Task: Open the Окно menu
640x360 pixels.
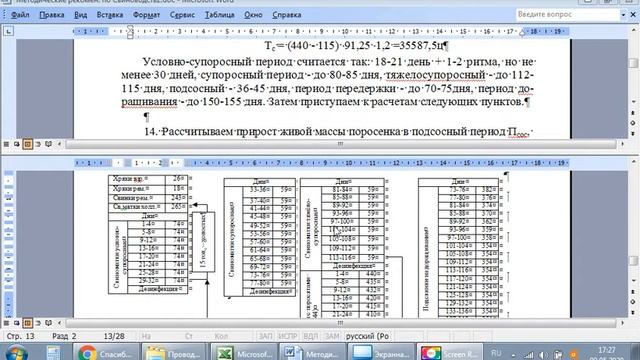Action: pos(253,15)
